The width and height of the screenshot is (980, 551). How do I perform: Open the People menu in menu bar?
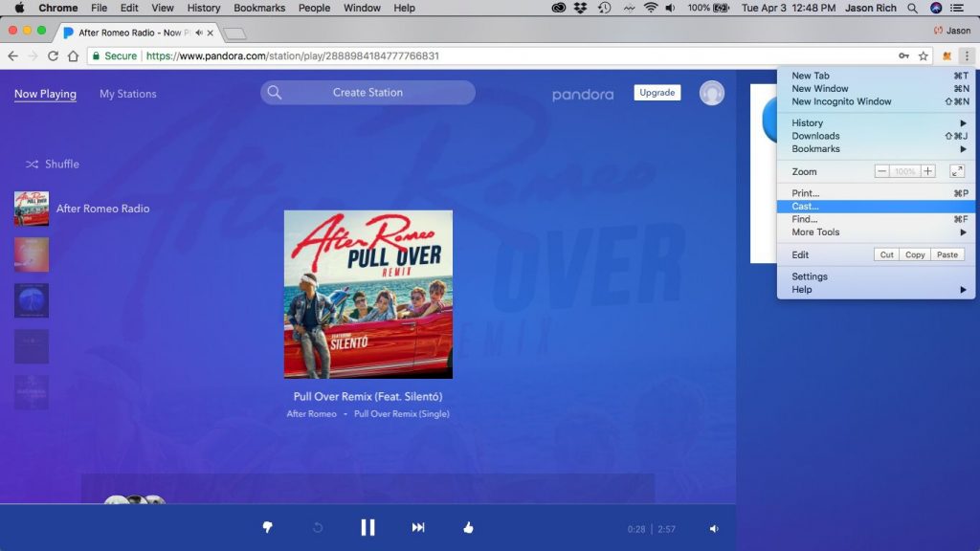click(x=314, y=8)
